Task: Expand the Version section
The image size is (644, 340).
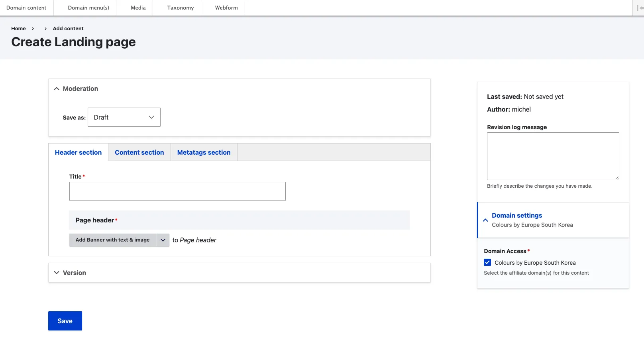Action: click(57, 273)
